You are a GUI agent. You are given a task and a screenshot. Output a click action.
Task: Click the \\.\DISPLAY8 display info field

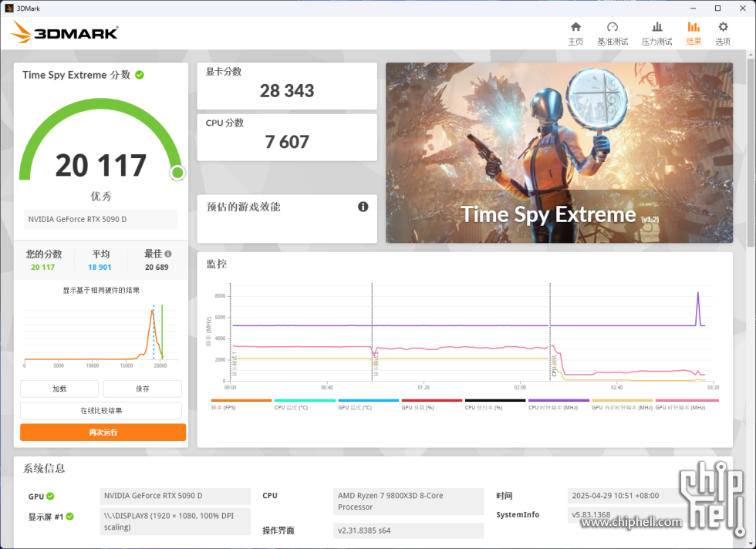click(175, 521)
